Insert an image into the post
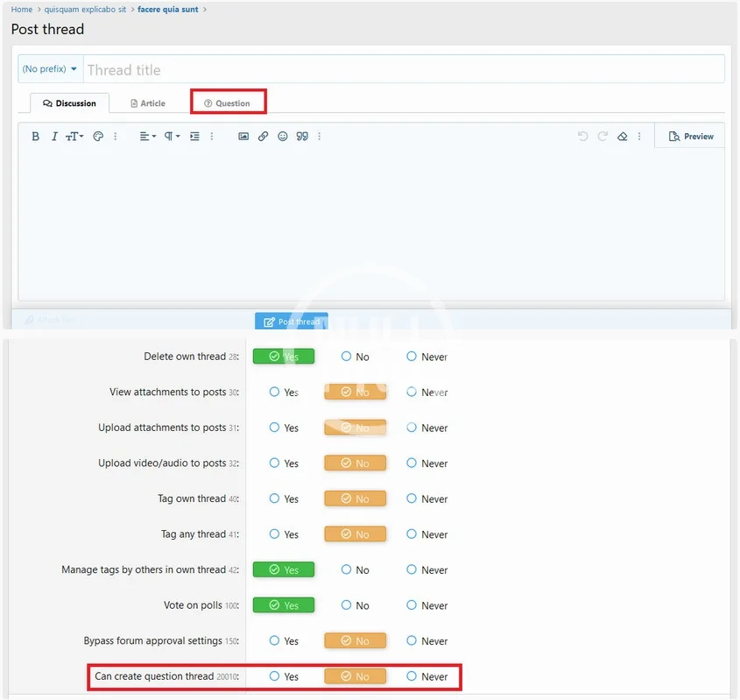 click(x=243, y=137)
